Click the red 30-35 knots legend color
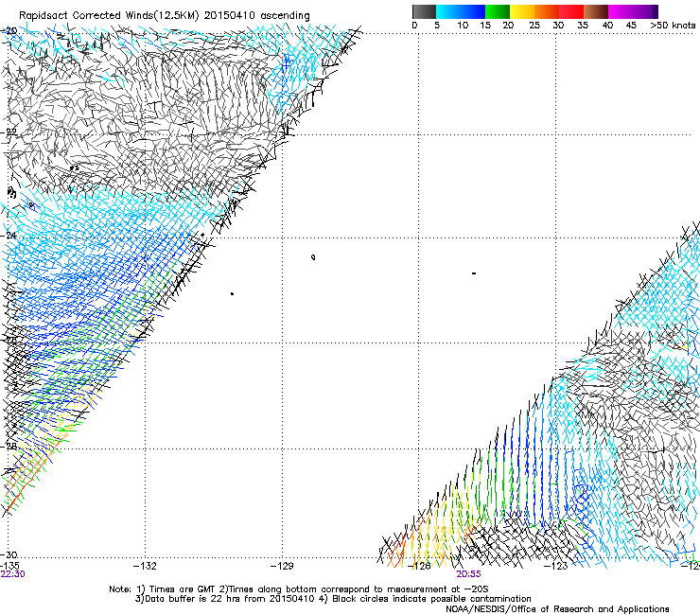The image size is (700, 615). 571,11
